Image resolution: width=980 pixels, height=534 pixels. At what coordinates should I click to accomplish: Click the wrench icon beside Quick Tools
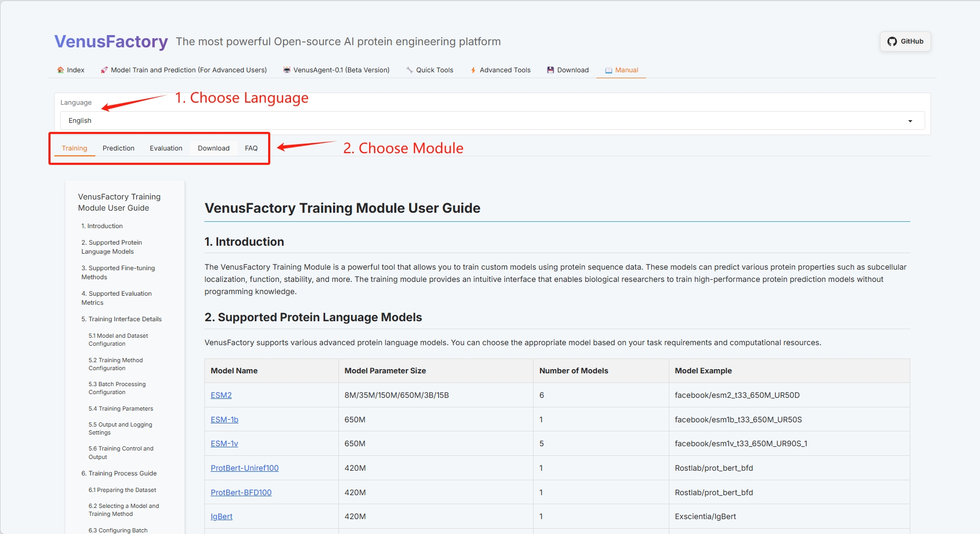[410, 70]
